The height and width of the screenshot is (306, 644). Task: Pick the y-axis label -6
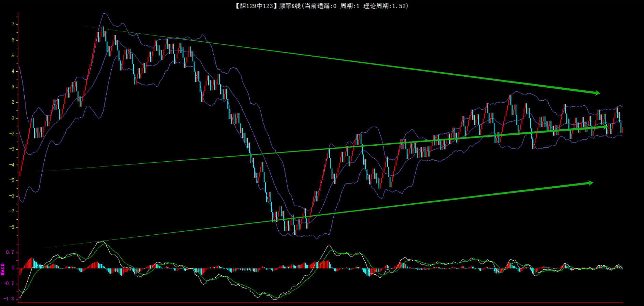point(12,196)
